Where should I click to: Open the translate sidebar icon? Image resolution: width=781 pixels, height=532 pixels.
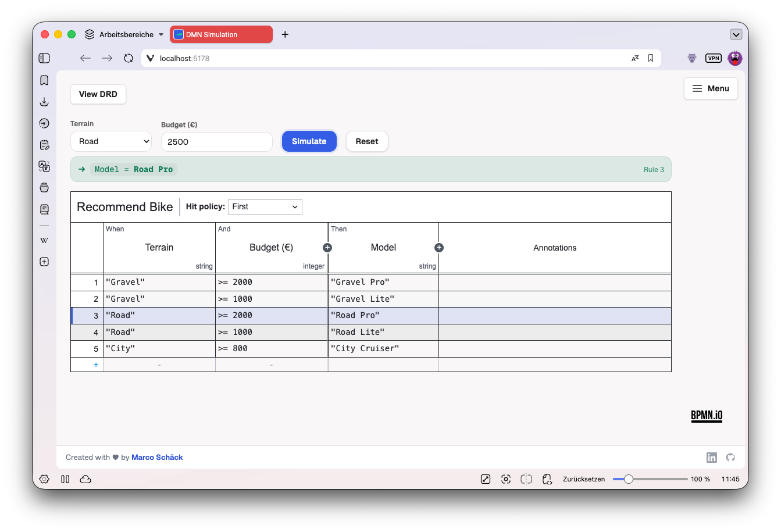pyautogui.click(x=44, y=166)
